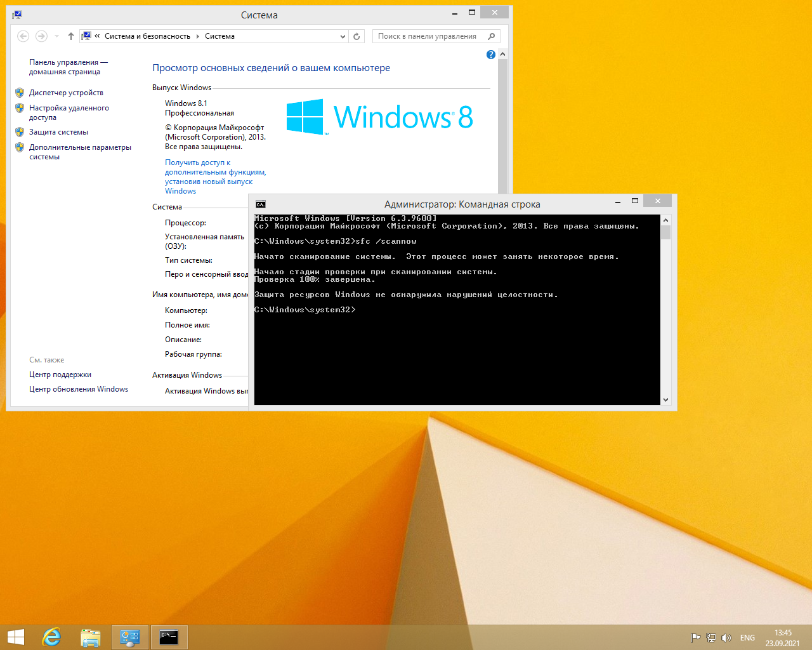This screenshot has height=650, width=812.
Task: Click Get more features with new edition link
Action: click(215, 176)
